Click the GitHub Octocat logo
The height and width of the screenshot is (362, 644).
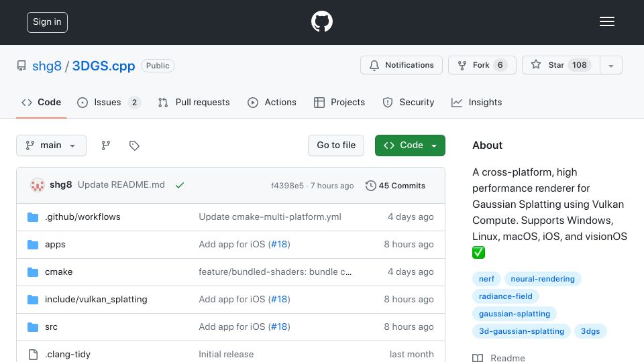coord(321,21)
